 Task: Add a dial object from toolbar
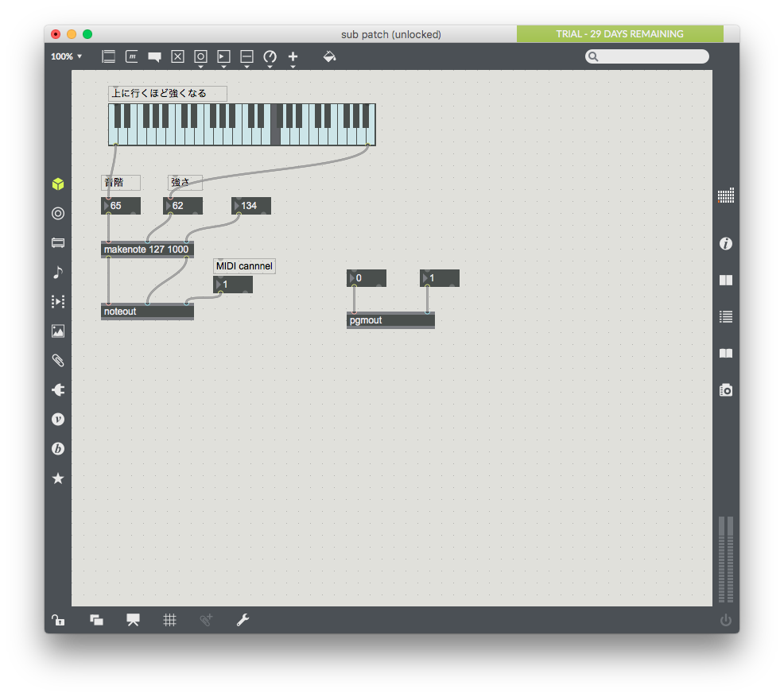(x=270, y=56)
